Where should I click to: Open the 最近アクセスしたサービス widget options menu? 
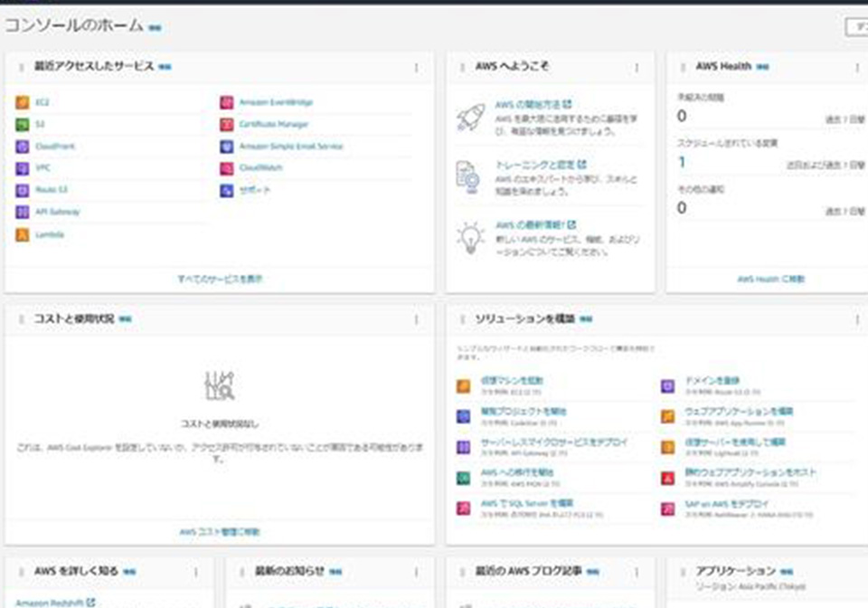(416, 68)
